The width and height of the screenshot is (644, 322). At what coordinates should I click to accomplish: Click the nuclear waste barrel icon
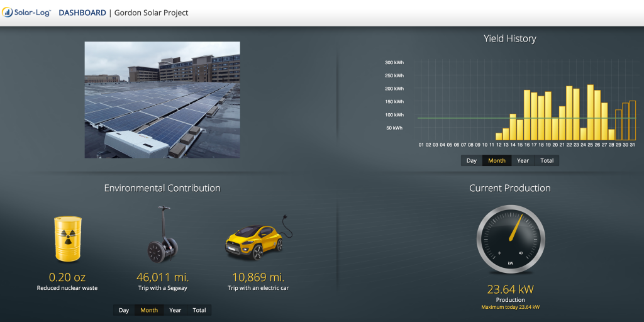[68, 238]
